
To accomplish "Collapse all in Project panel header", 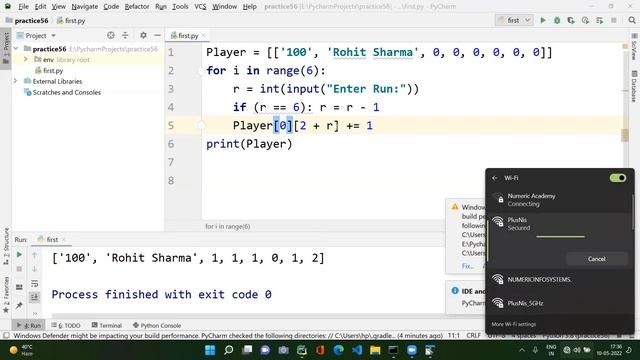I will tap(125, 36).
